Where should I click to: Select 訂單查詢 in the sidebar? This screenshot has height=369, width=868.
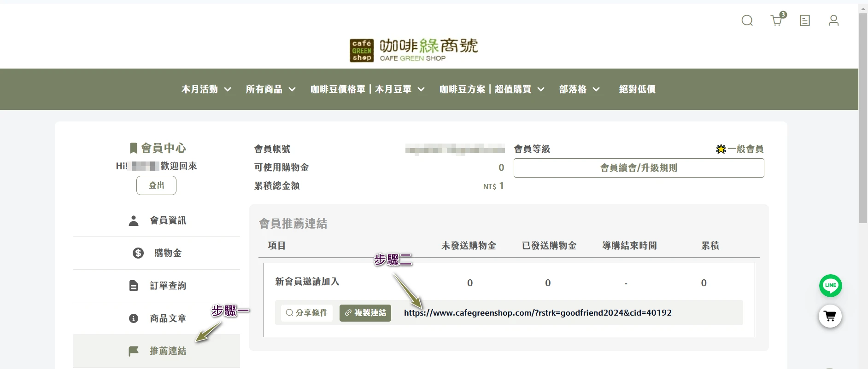(x=157, y=286)
